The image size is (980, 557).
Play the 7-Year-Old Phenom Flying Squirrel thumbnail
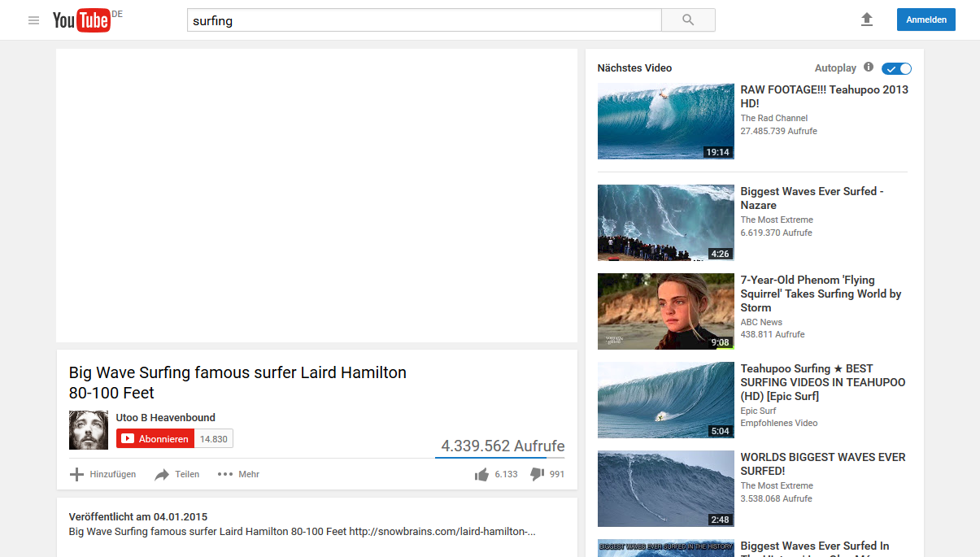pyautogui.click(x=665, y=311)
